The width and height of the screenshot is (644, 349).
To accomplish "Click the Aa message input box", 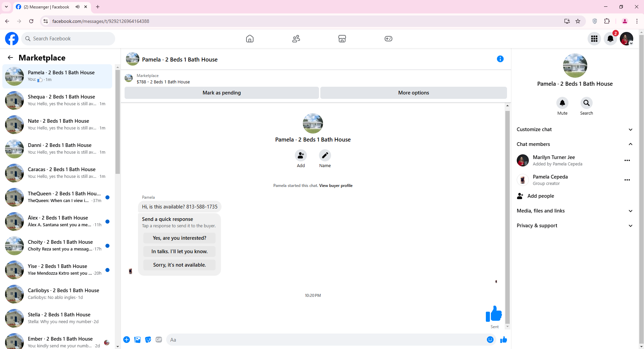I will click(326, 340).
